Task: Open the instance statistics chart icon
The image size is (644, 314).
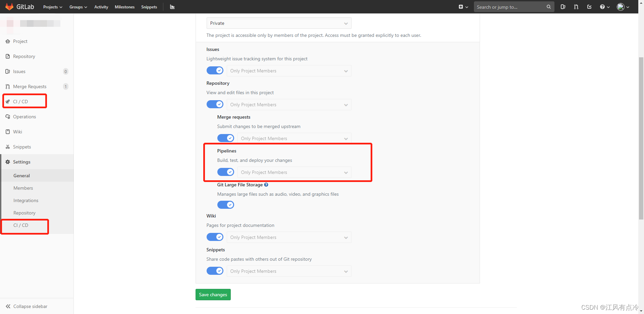Action: pos(172,7)
